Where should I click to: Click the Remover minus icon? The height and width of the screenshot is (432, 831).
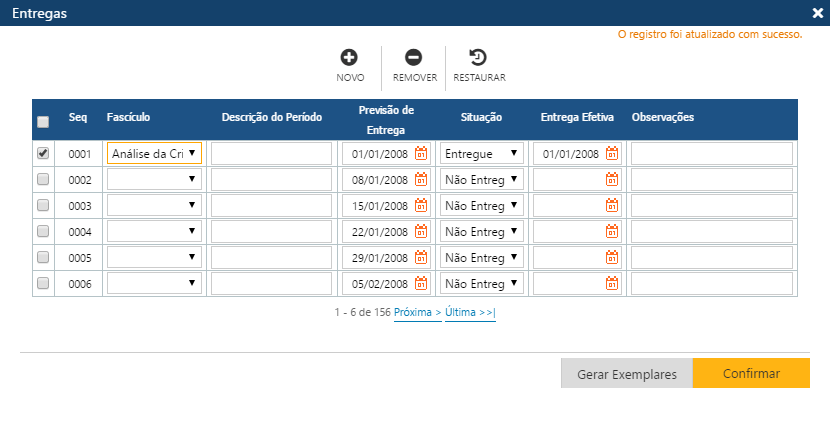tap(413, 58)
